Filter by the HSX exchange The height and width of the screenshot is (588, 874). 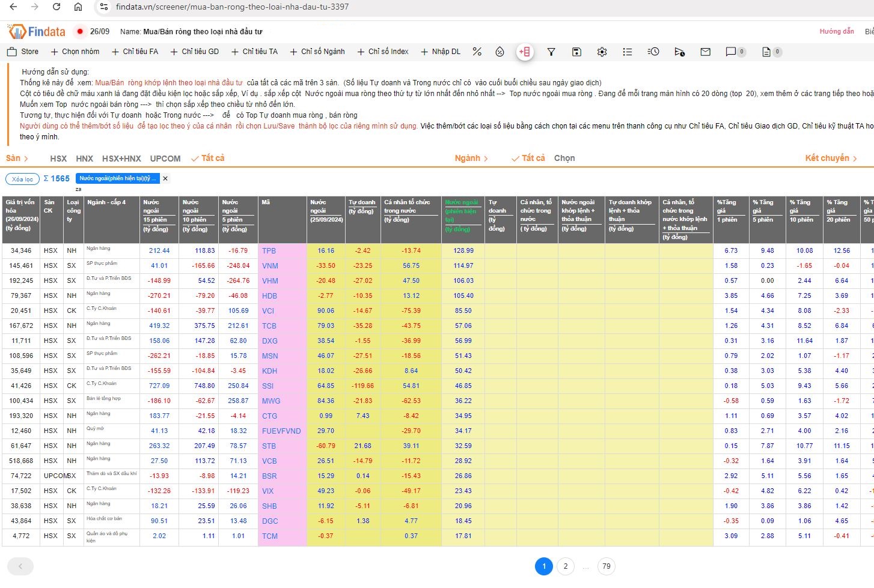(58, 159)
